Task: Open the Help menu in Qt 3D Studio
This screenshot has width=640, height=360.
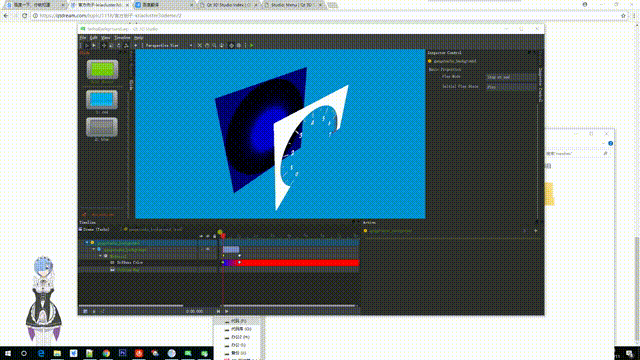Action: (x=139, y=38)
